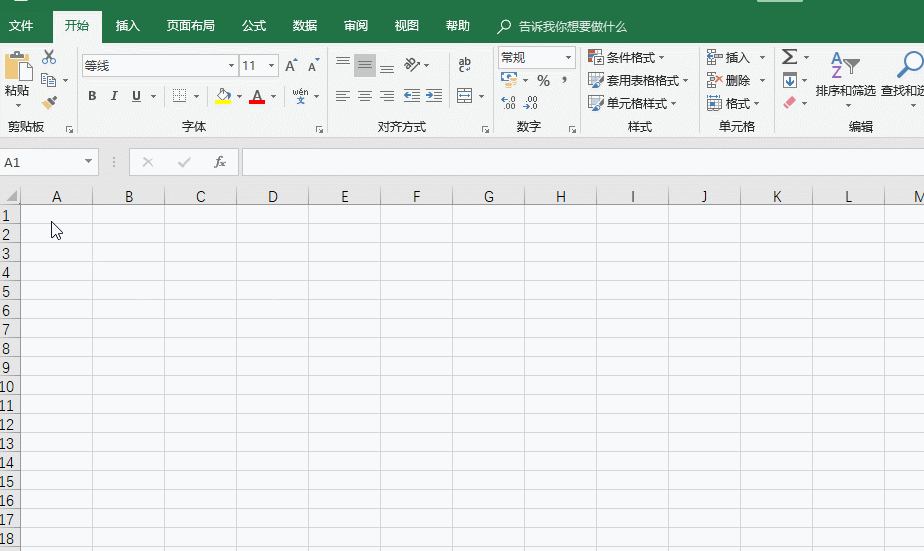Viewport: 924px width, 551px height.
Task: Apply yellow fill color bucket
Action: pyautogui.click(x=223, y=96)
